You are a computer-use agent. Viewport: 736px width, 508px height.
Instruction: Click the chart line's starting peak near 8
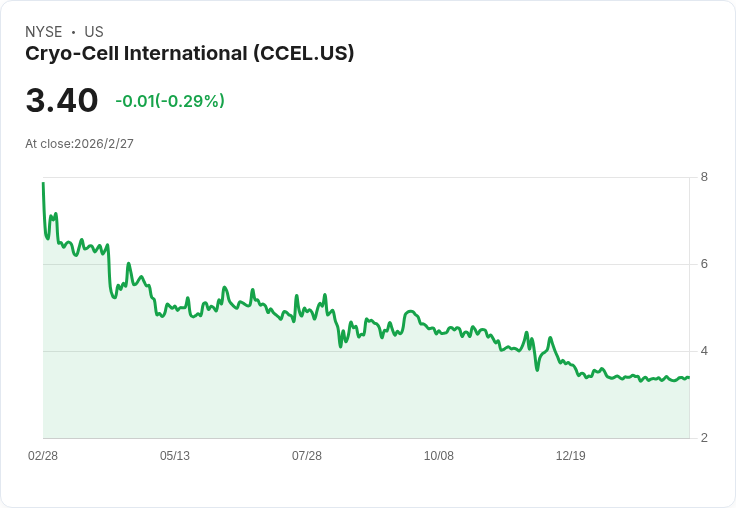43,184
